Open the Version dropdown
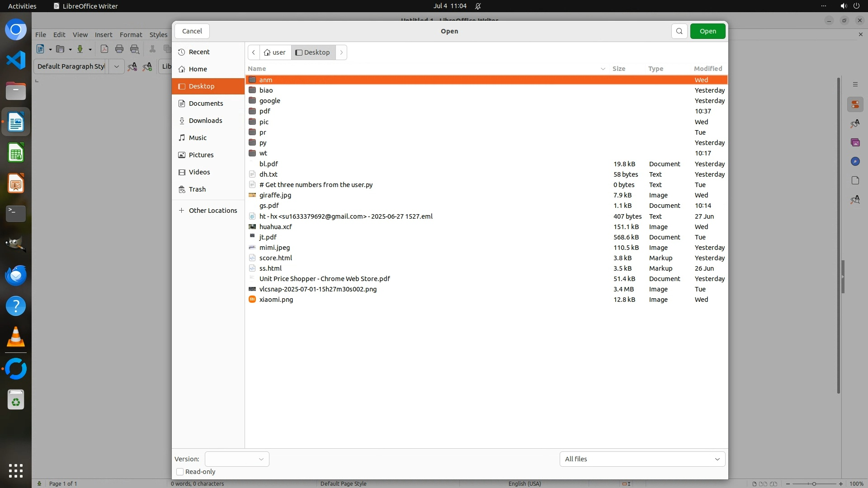 pyautogui.click(x=237, y=459)
